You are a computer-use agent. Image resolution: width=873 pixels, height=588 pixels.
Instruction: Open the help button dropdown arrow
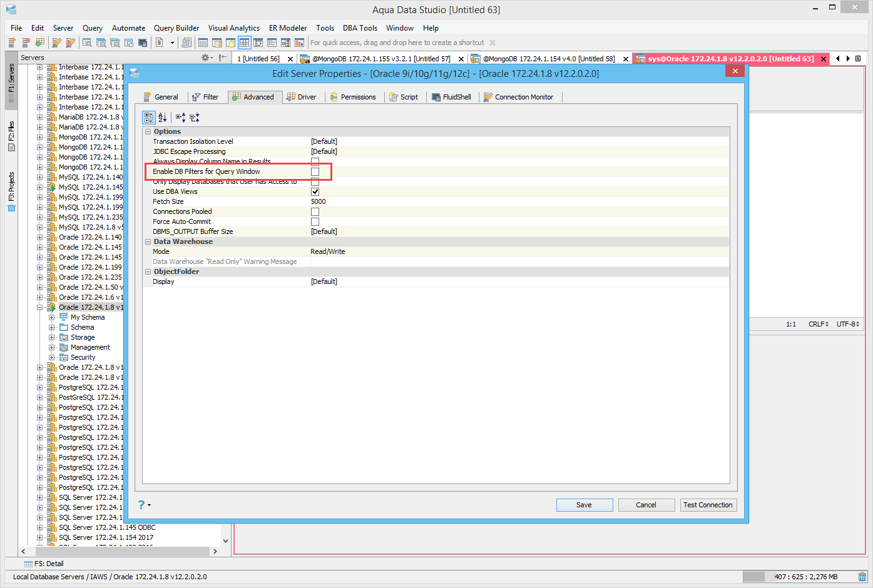149,505
